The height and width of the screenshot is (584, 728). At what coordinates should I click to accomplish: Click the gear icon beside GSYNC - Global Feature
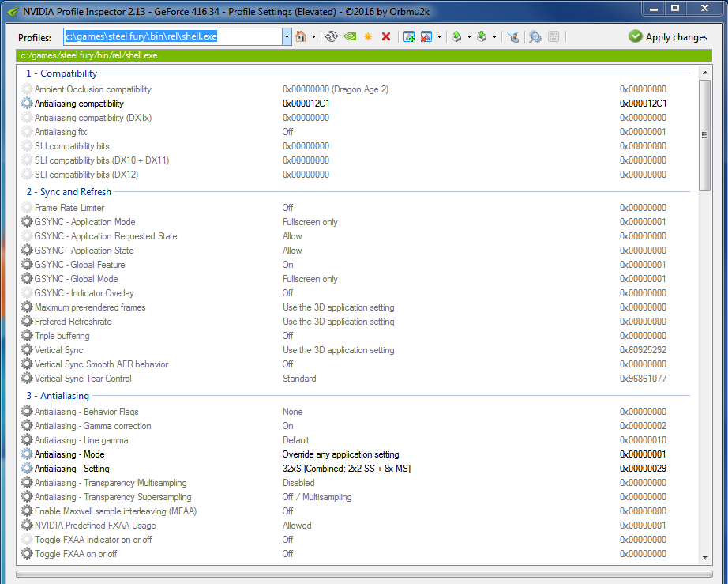point(27,265)
